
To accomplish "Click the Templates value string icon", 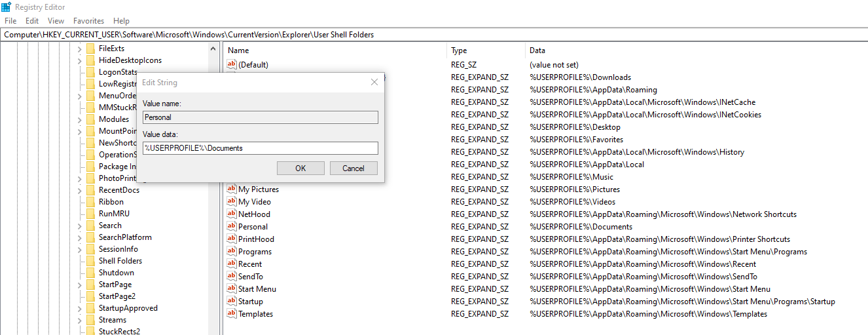I will coord(231,314).
